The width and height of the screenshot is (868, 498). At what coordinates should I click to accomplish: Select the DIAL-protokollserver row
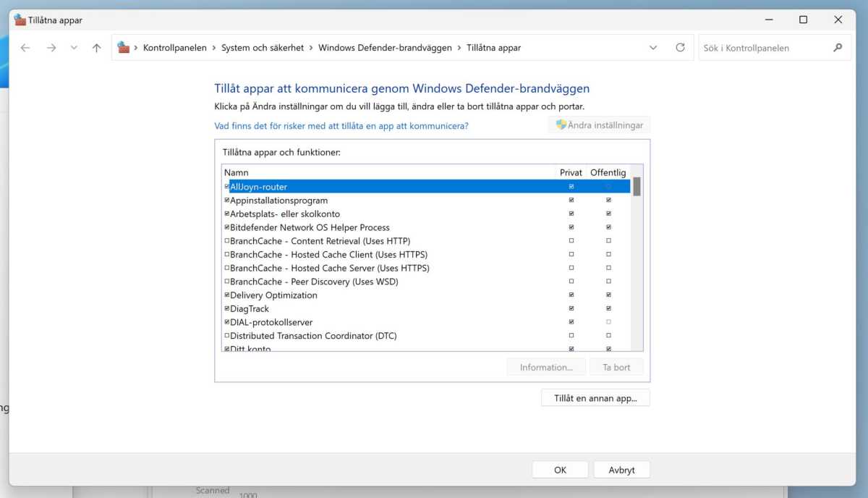pyautogui.click(x=426, y=322)
